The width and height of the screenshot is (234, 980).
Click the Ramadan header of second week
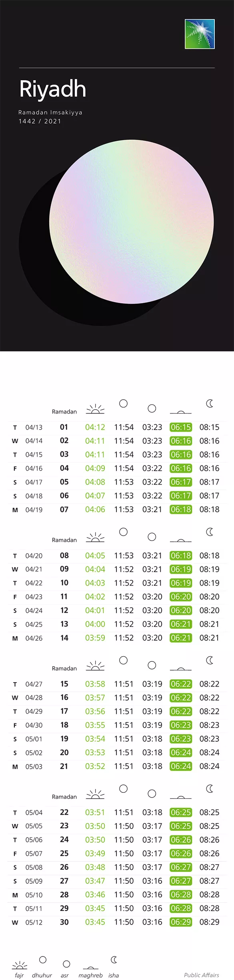coord(64,540)
